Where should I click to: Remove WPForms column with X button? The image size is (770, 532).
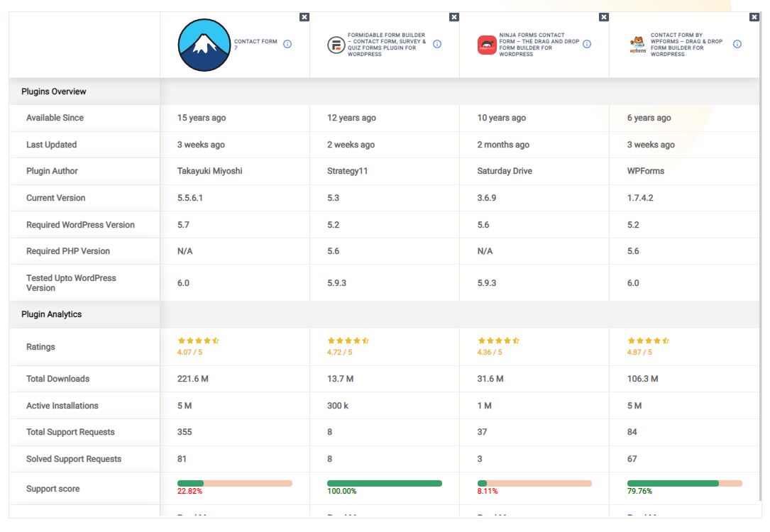click(754, 17)
